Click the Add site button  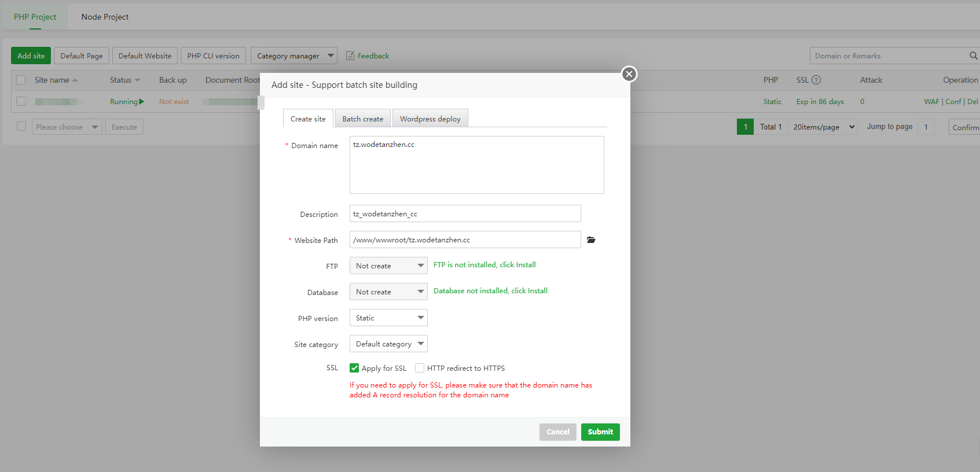(x=31, y=56)
